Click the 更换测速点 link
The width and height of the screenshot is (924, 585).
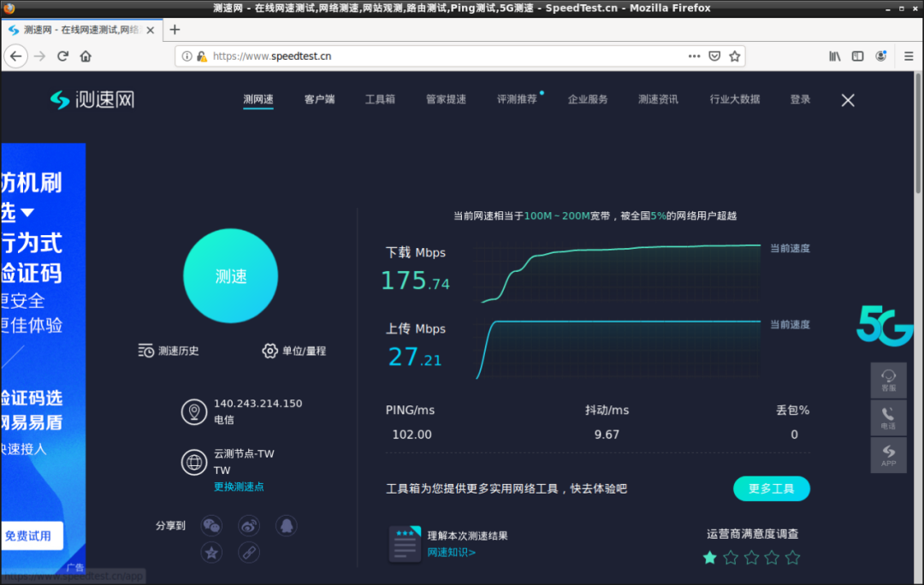[239, 487]
